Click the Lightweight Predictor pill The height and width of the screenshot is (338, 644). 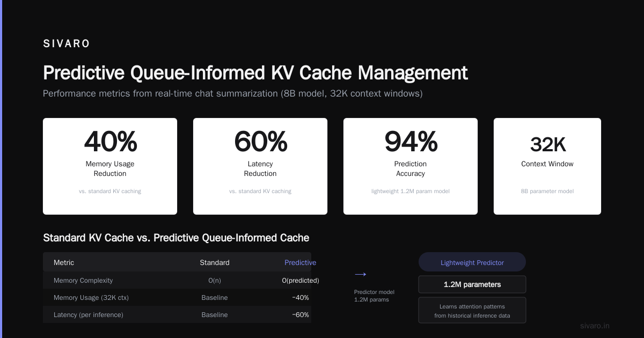pos(472,262)
